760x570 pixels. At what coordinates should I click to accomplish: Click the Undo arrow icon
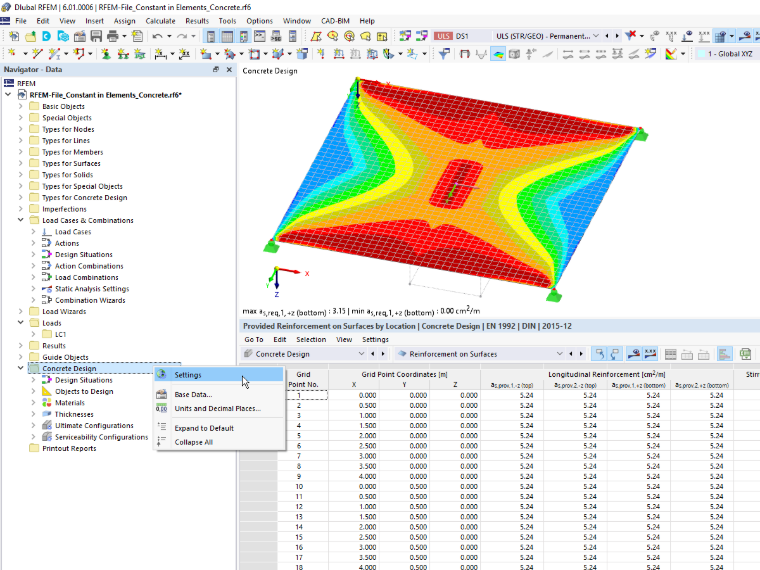(x=157, y=36)
